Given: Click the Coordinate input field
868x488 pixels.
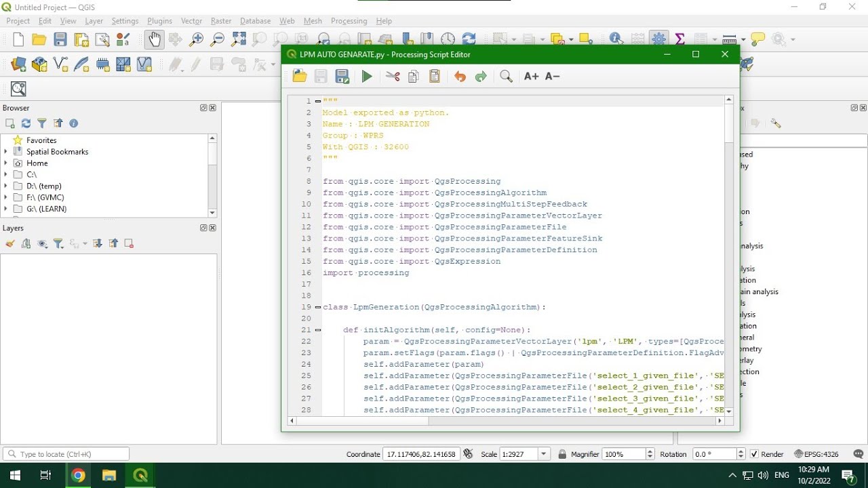Looking at the screenshot, I should point(421,454).
